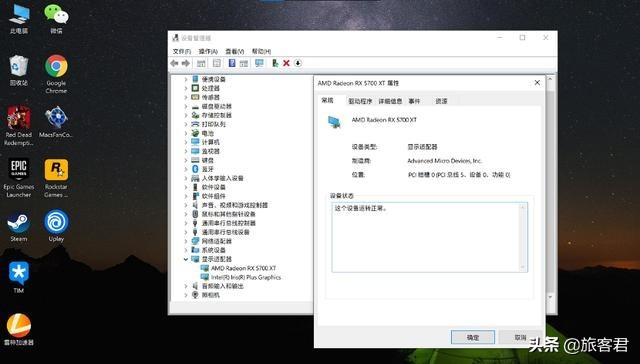The image size is (640, 364).
Task: Expand the 键盘 (Keyboards) node
Action: [x=186, y=160]
